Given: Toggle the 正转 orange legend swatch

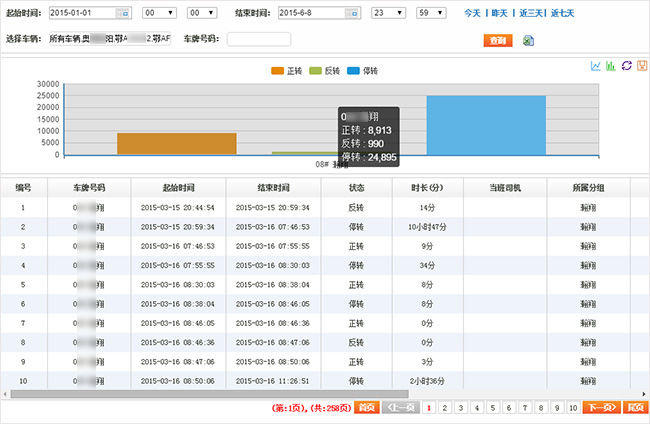Looking at the screenshot, I should pyautogui.click(x=277, y=71).
